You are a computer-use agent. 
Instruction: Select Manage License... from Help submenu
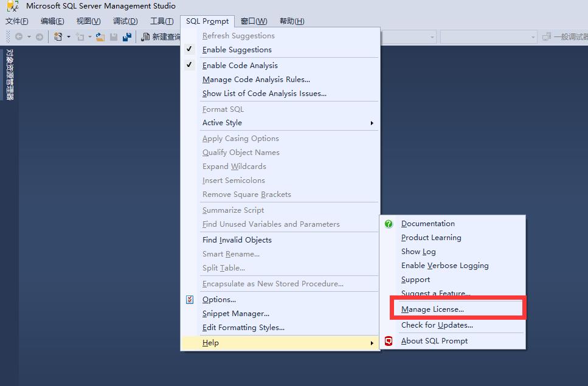(x=432, y=309)
